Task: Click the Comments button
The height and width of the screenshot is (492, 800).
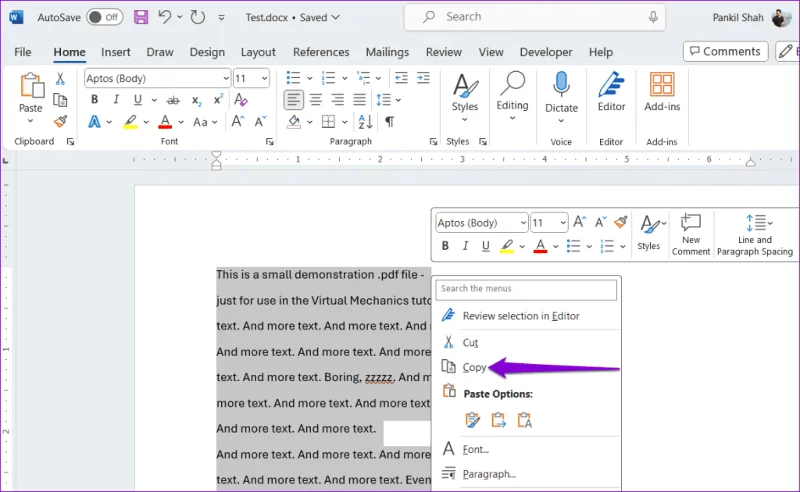Action: pos(725,52)
